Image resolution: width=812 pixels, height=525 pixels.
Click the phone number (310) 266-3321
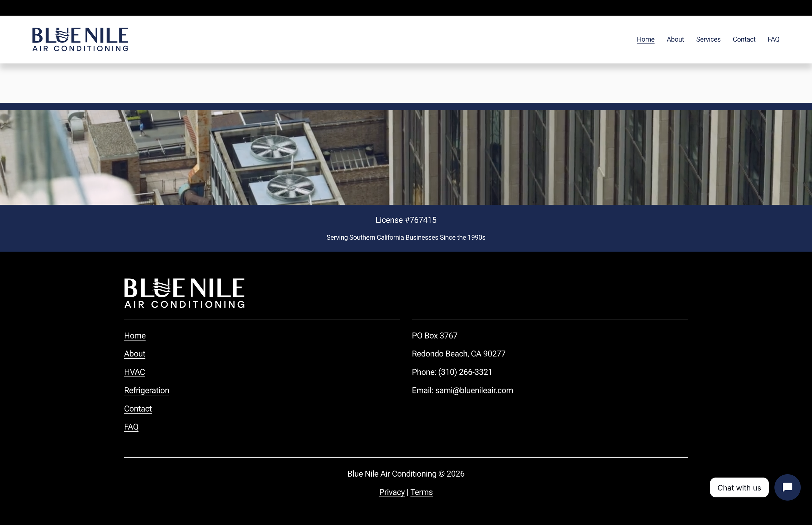pos(465,372)
